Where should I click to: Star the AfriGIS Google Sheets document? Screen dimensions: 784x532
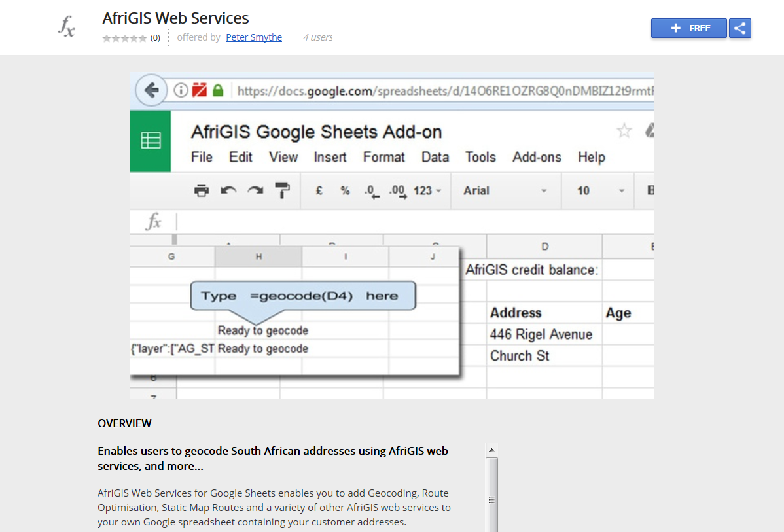(624, 131)
